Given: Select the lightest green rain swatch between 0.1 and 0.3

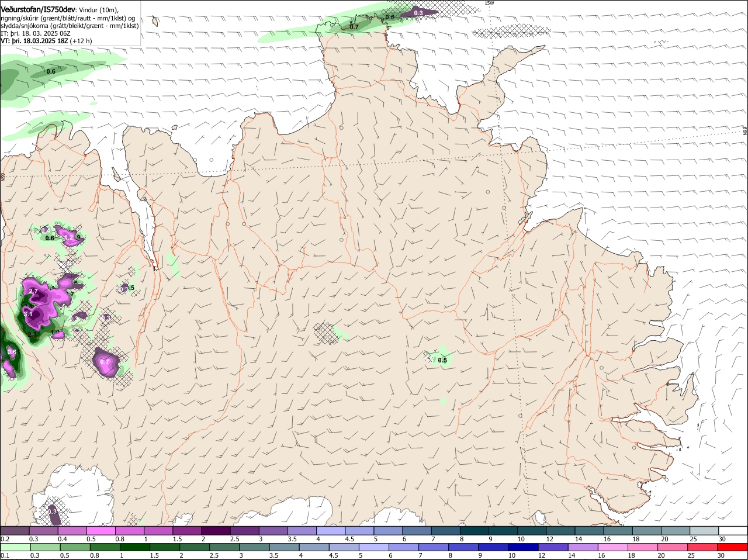Looking at the screenshot, I should coord(15,547).
